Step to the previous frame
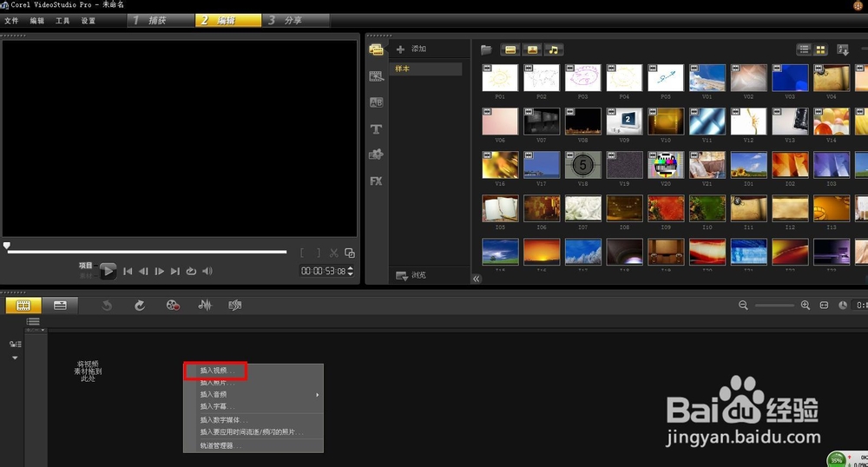Screen dimensions: 868x467 [x=143, y=271]
